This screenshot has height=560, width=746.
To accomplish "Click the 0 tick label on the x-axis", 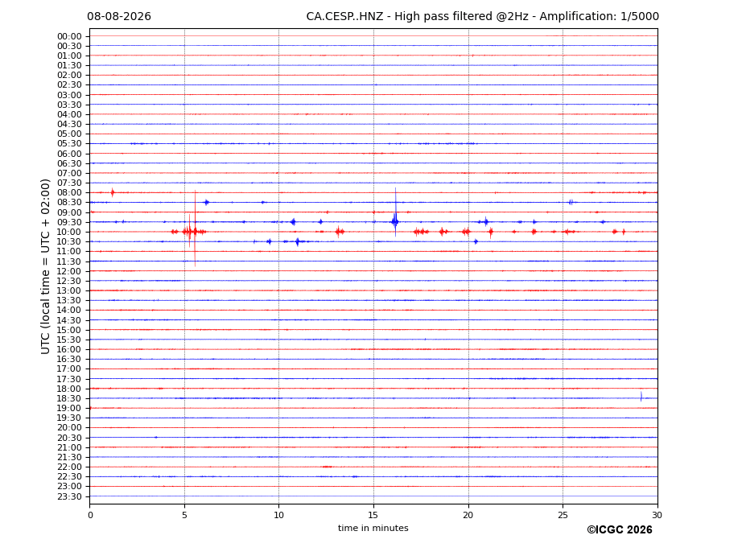I will (90, 515).
